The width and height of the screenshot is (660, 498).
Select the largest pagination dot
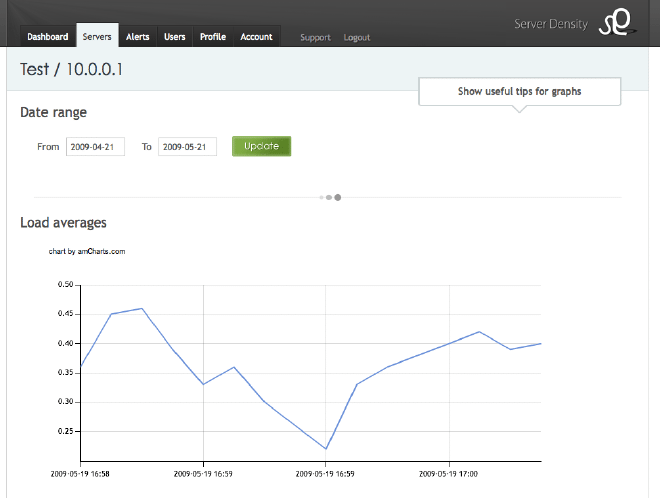point(338,198)
